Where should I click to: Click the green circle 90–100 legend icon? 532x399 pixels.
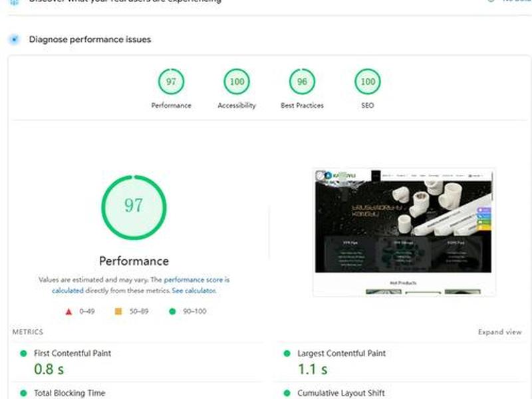172,311
